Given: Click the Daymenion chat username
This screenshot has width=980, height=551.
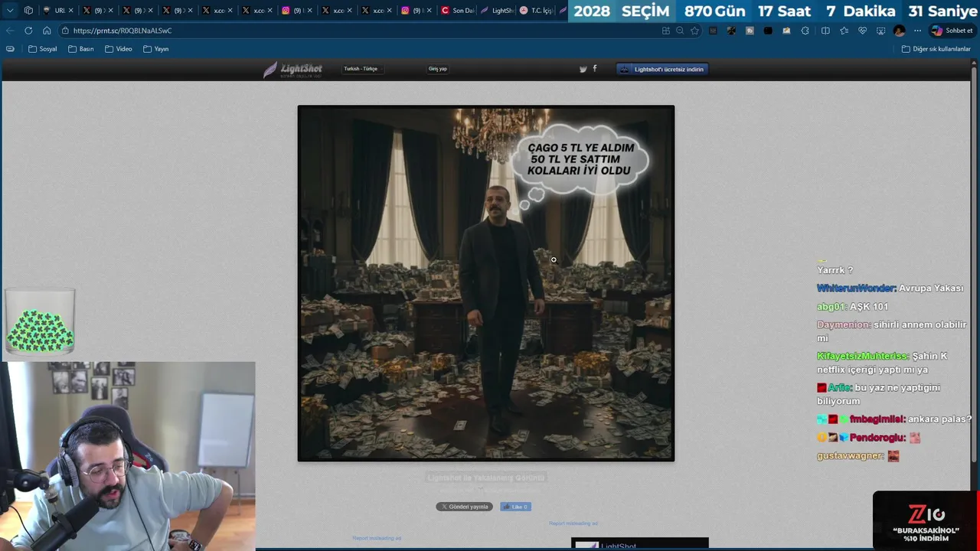Looking at the screenshot, I should pyautogui.click(x=844, y=324).
